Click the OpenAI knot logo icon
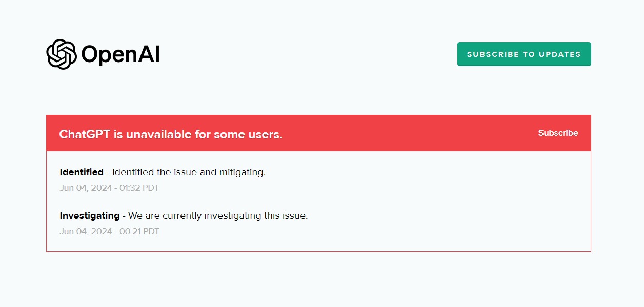The height and width of the screenshot is (307, 644). 62,54
